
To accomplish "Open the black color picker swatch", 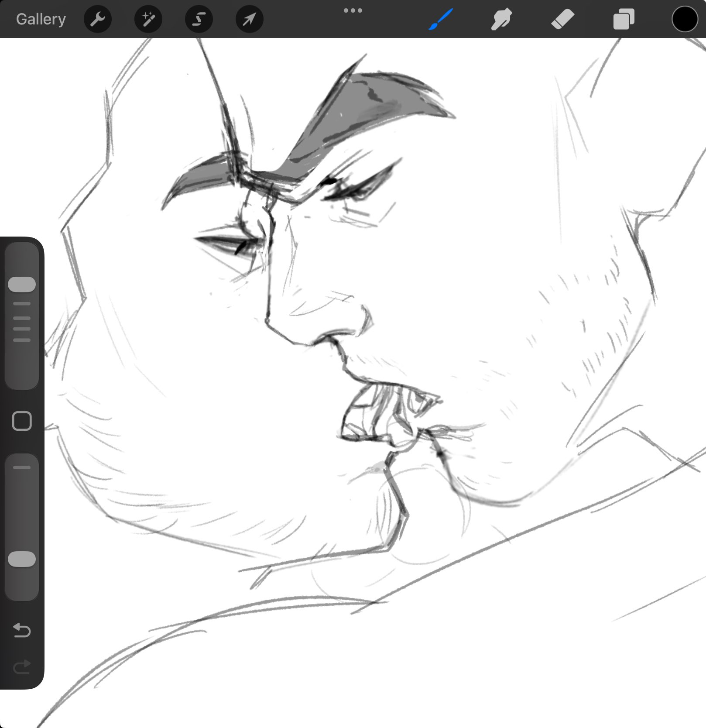I will point(685,19).
